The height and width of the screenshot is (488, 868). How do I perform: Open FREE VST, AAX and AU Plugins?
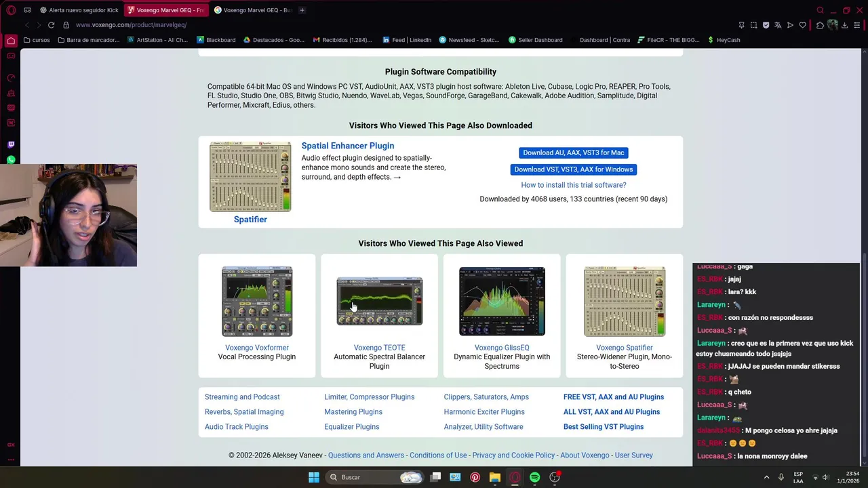coord(614,397)
